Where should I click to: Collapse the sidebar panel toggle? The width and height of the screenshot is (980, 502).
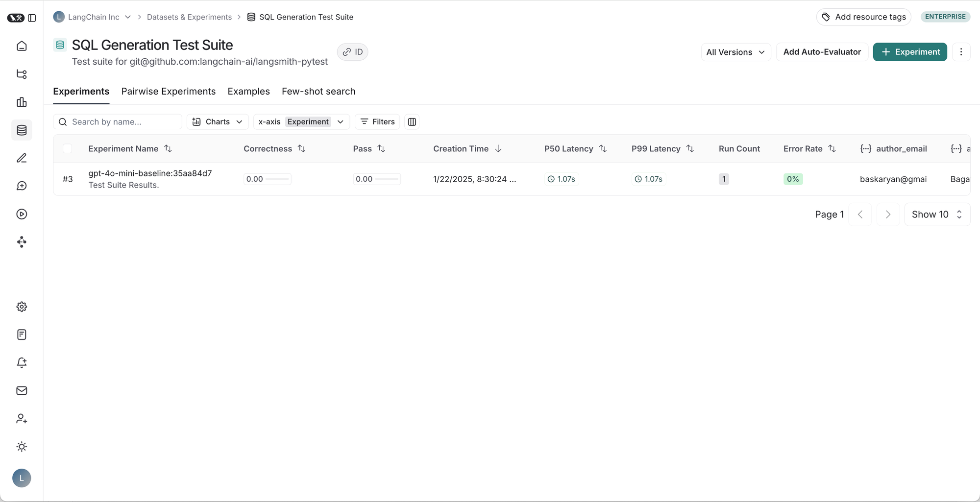pos(32,18)
